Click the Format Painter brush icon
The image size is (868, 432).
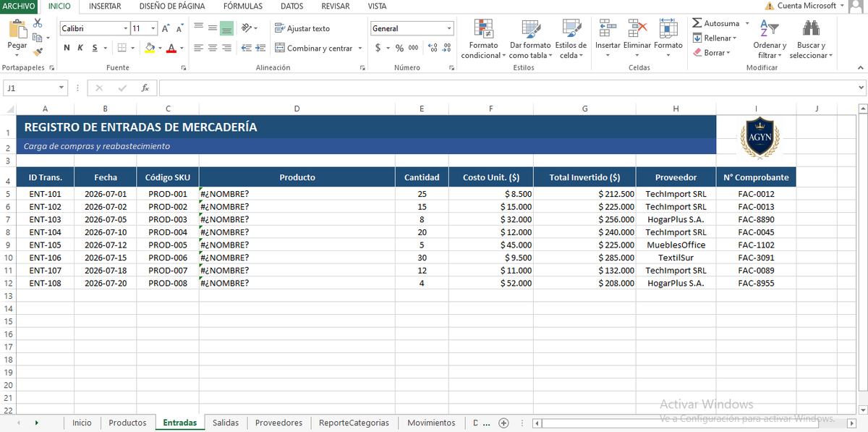point(38,51)
